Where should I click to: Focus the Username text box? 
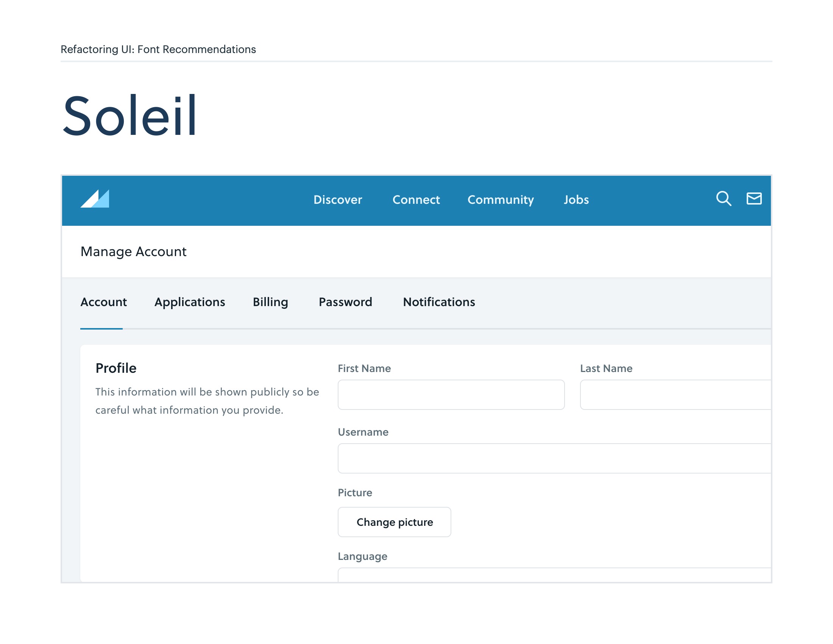[x=554, y=458]
